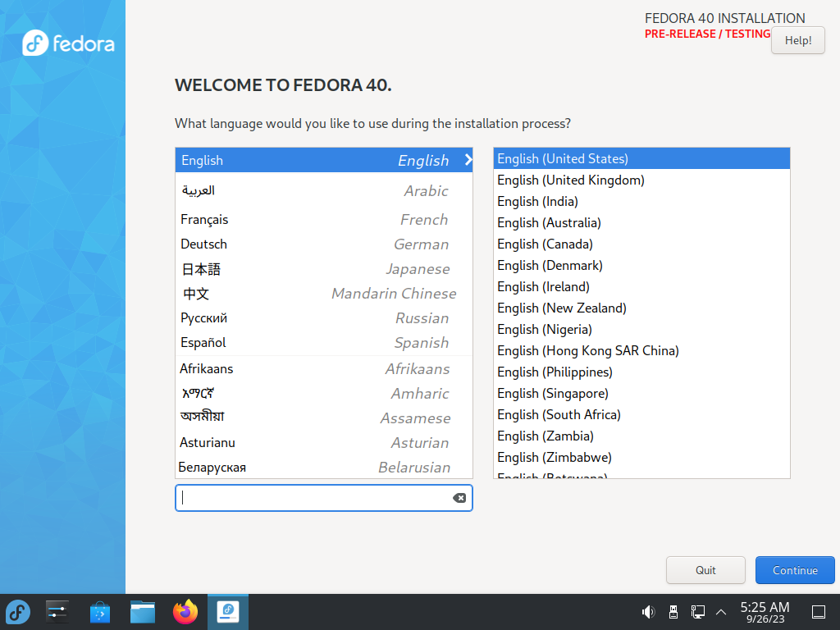
Task: Select English (India) locale
Action: pyautogui.click(x=641, y=202)
